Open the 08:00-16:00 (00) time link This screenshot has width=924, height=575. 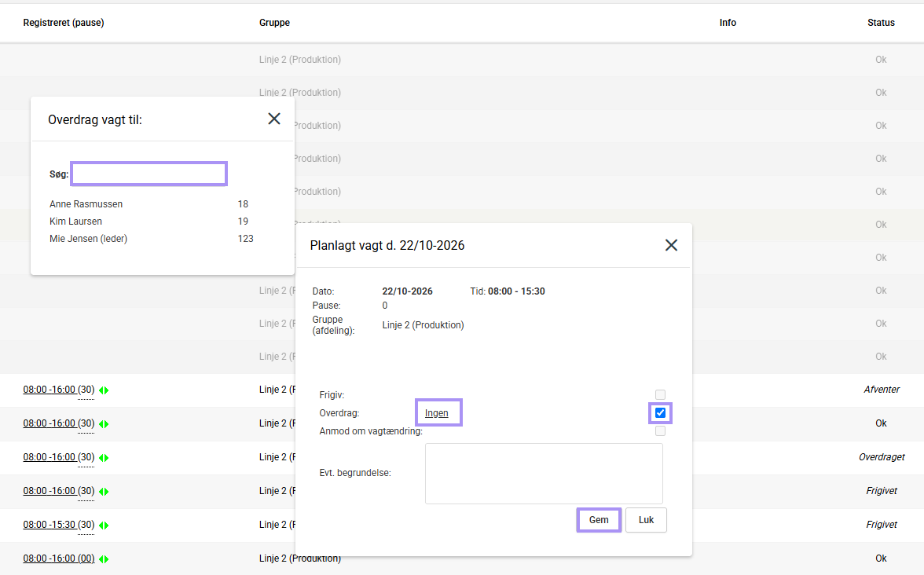(59, 559)
